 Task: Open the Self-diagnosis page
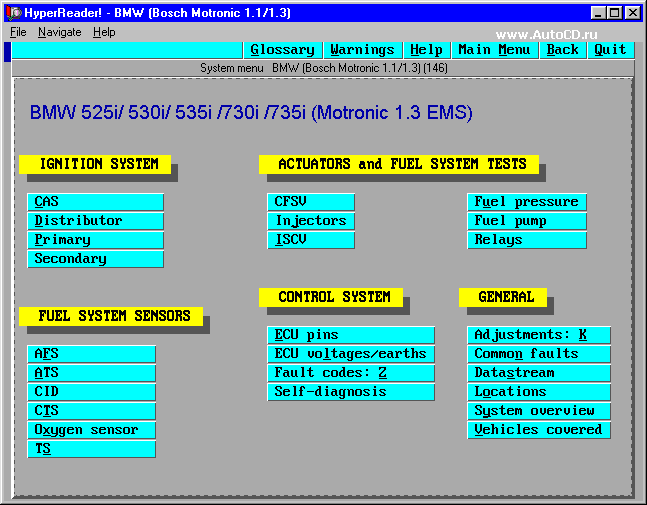pyautogui.click(x=351, y=392)
